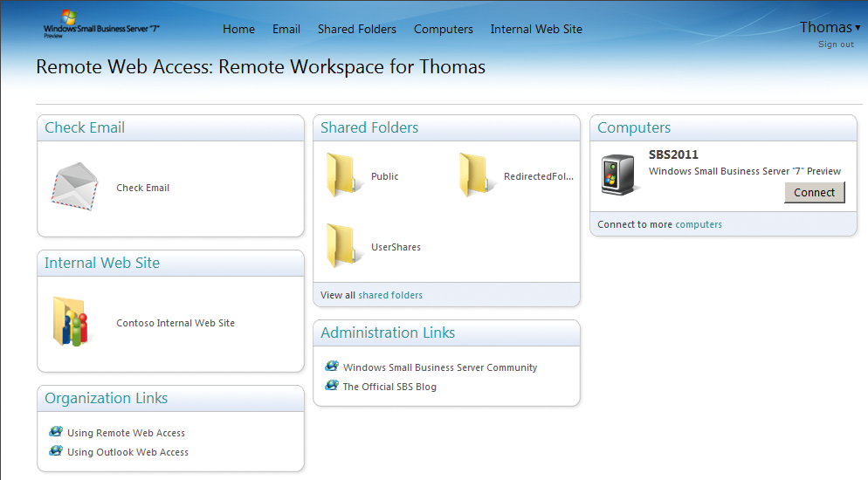
Task: Click icon beside The Official SBS Blog
Action: click(332, 386)
